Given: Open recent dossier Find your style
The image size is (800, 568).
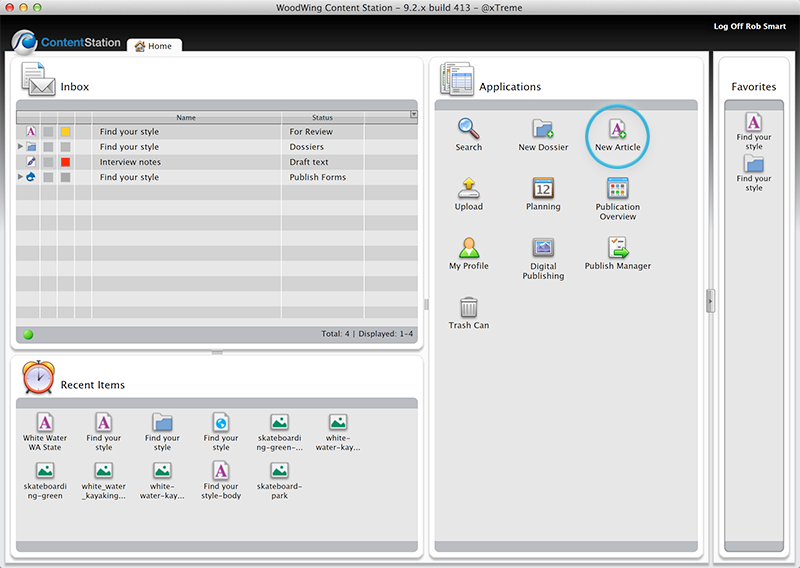Looking at the screenshot, I should click(162, 432).
